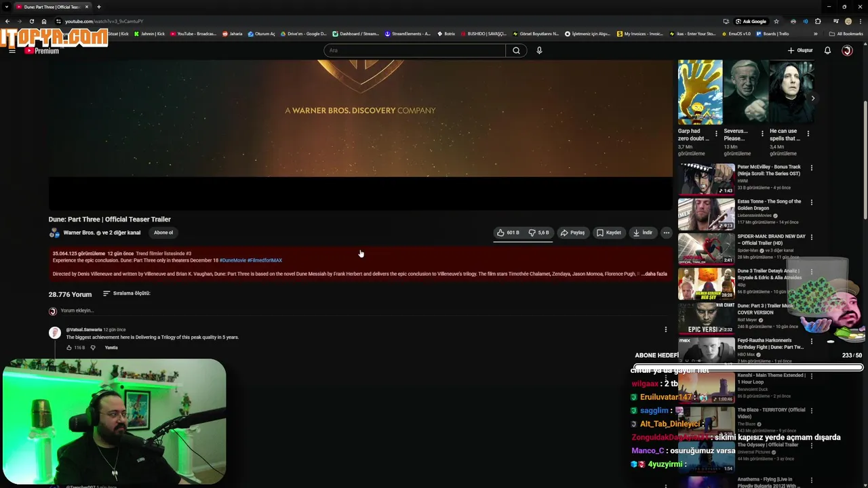Click the Paylaş share button
Screen dimensions: 868x488
pos(572,232)
